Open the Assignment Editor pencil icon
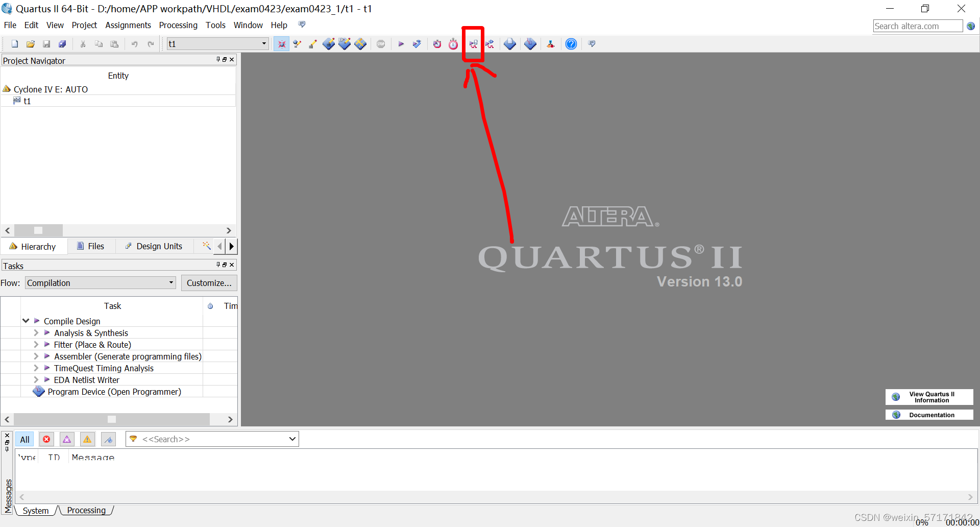This screenshot has height=527, width=980. [313, 44]
